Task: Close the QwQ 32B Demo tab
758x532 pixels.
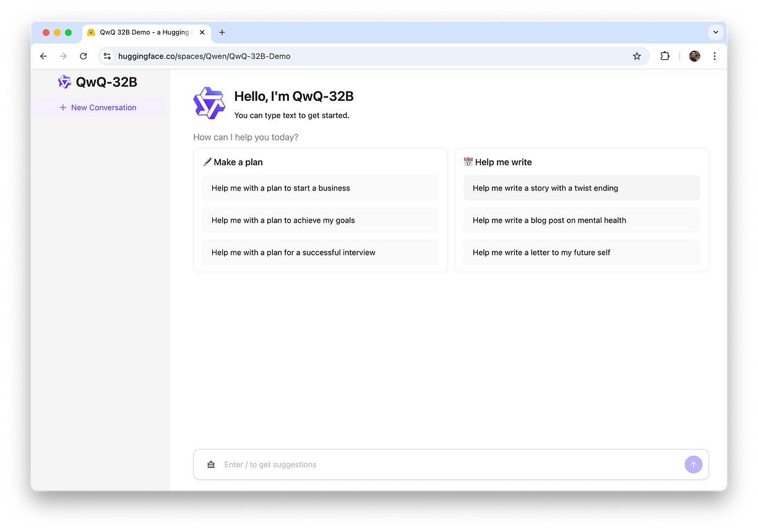Action: point(202,32)
